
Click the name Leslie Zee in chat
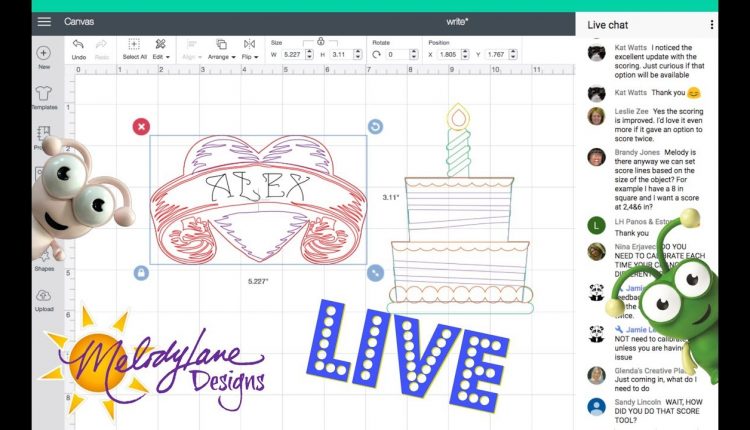[x=631, y=111]
